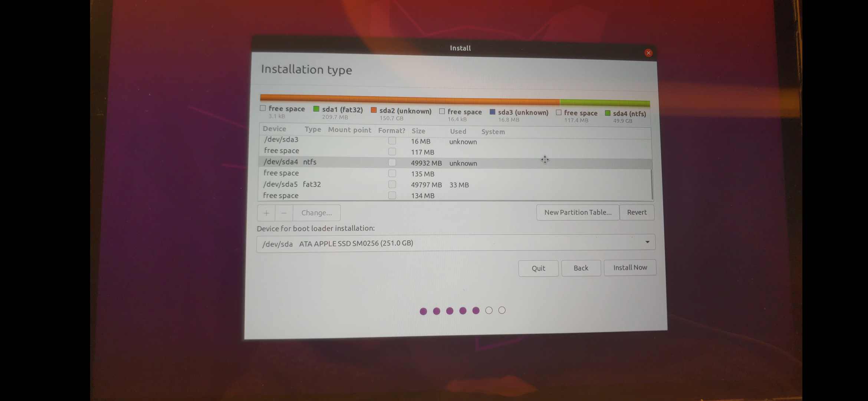868x401 pixels.
Task: Click the partition list scrollbar
Action: pos(652,184)
